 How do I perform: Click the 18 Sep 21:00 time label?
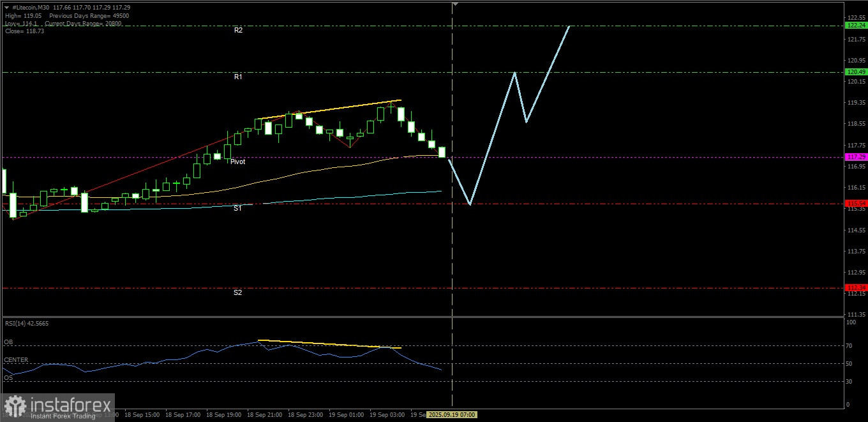coord(263,414)
